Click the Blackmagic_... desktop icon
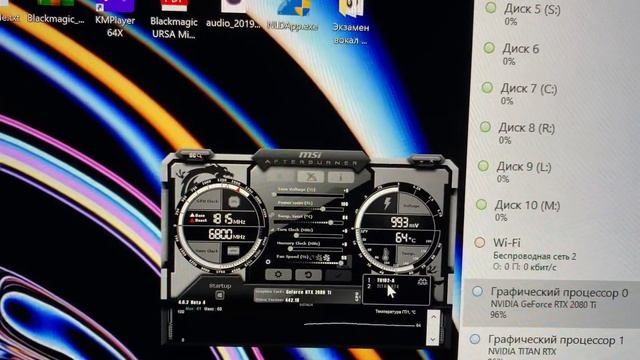640x360 pixels. pos(56,12)
